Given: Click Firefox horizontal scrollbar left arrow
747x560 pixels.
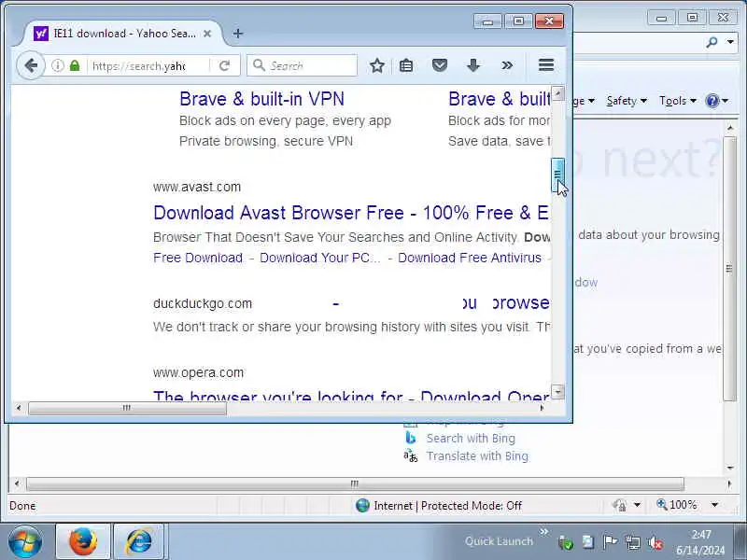Looking at the screenshot, I should pos(18,408).
